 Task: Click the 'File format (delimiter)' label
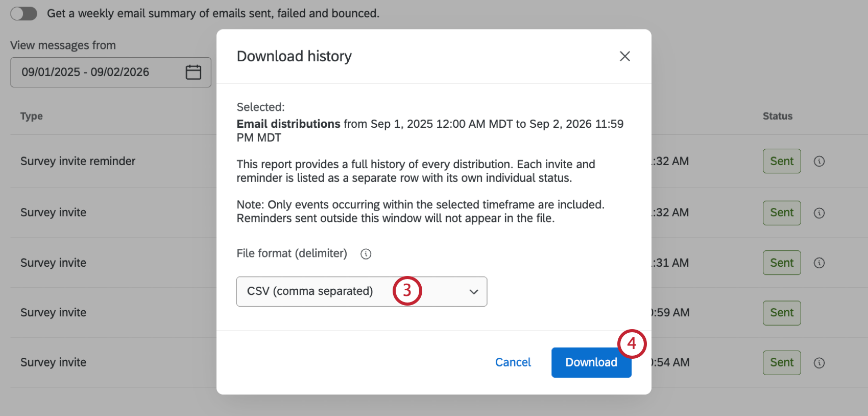pos(292,253)
